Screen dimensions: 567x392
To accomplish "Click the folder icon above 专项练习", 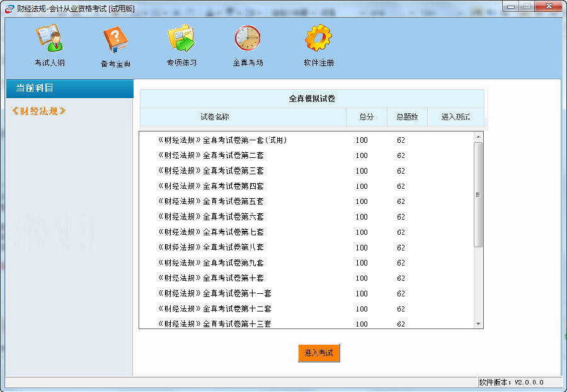I will tap(180, 38).
